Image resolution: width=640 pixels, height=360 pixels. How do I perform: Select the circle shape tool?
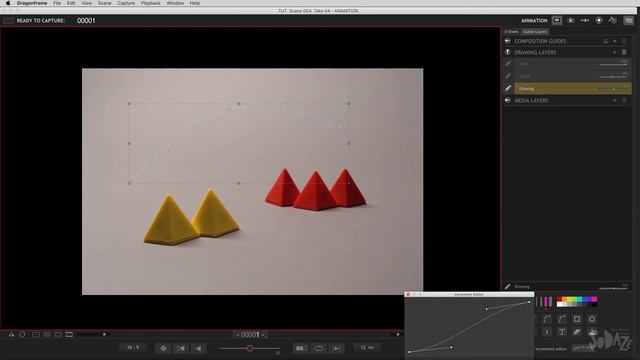tap(592, 319)
